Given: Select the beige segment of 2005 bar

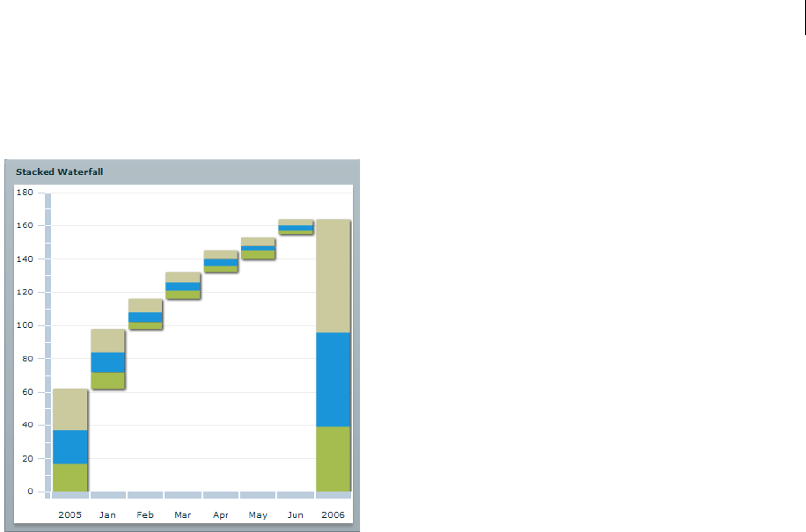Looking at the screenshot, I should (x=70, y=409).
